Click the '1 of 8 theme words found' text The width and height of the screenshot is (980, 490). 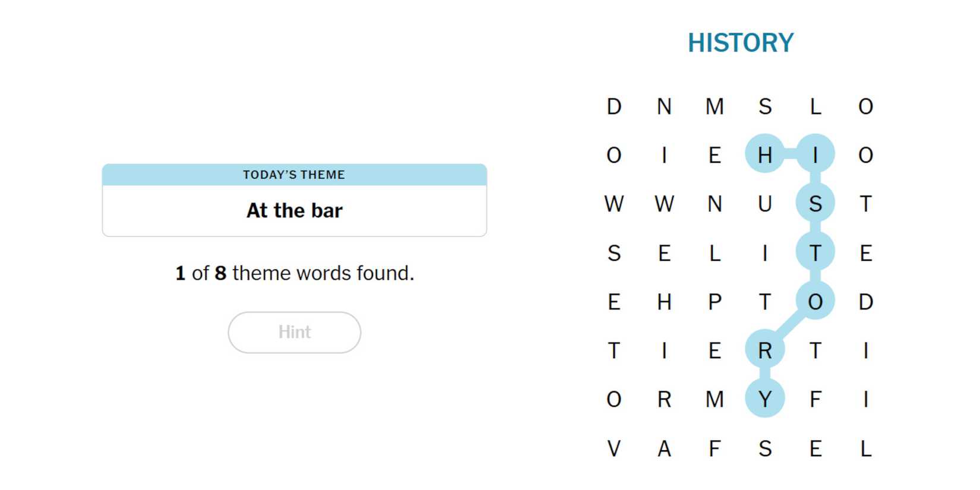pyautogui.click(x=294, y=273)
